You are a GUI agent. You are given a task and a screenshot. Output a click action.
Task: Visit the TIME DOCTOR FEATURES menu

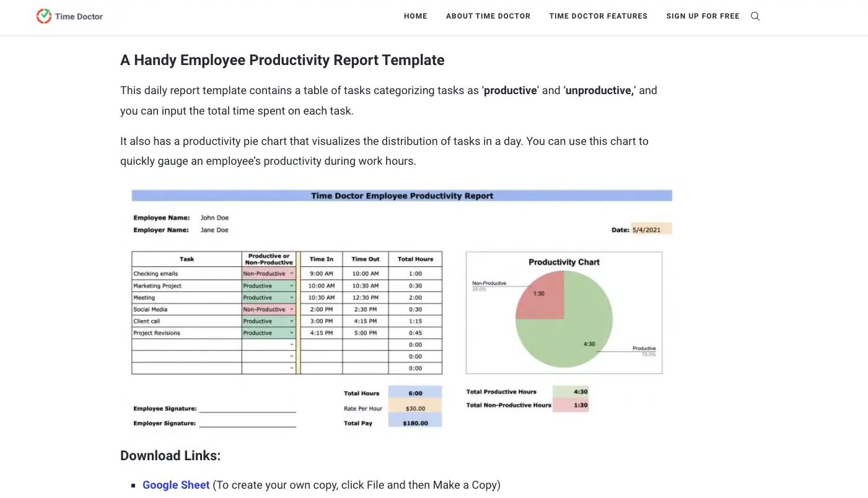click(x=598, y=16)
